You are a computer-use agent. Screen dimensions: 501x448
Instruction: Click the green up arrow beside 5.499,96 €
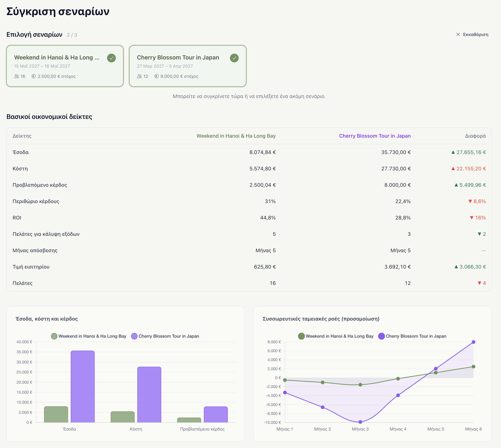pos(456,185)
